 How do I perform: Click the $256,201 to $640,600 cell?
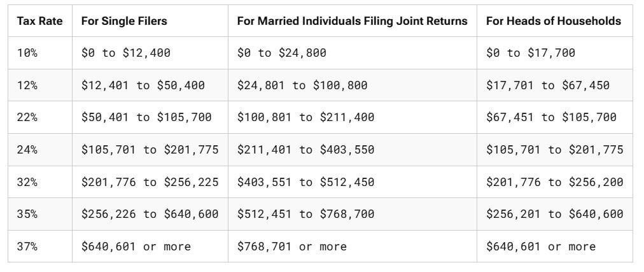(x=554, y=214)
